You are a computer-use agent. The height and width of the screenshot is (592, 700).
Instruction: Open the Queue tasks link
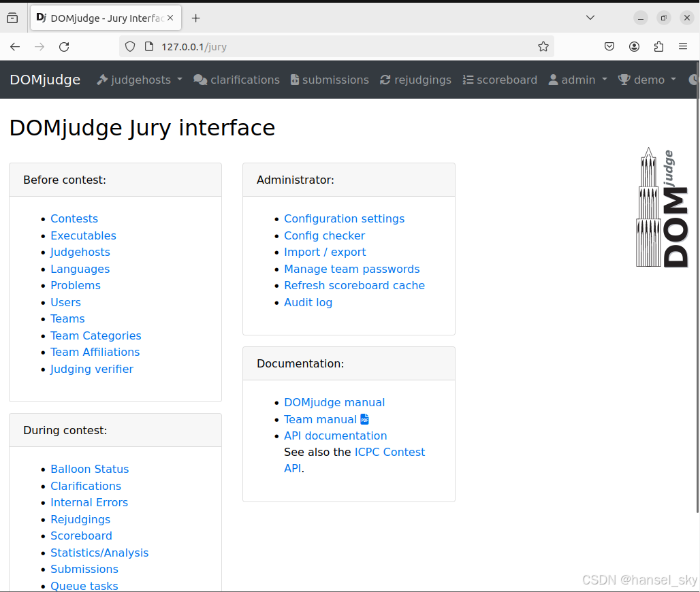84,586
